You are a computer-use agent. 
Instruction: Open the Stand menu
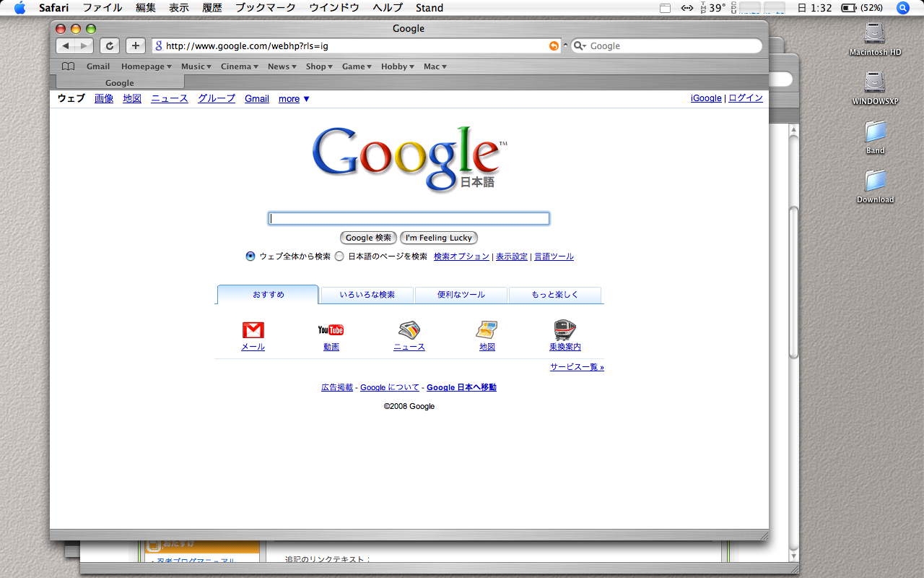(430, 8)
